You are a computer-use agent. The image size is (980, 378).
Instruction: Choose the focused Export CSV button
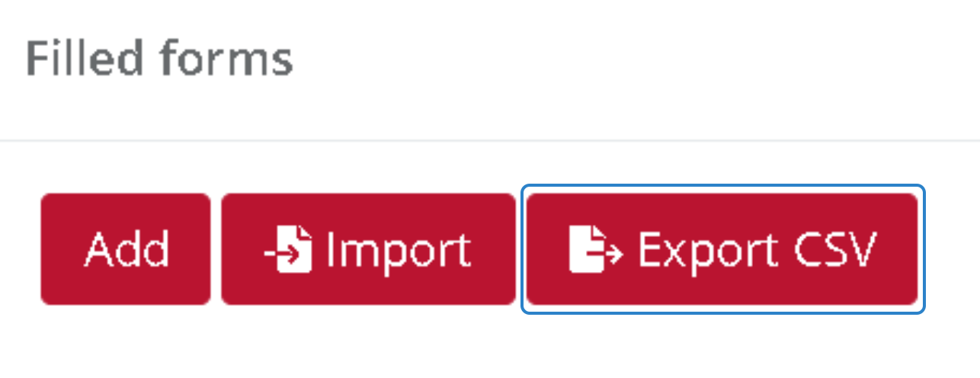722,249
